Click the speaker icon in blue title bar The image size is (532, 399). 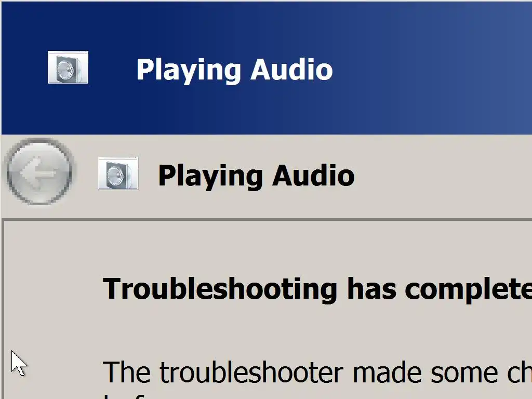pos(68,67)
